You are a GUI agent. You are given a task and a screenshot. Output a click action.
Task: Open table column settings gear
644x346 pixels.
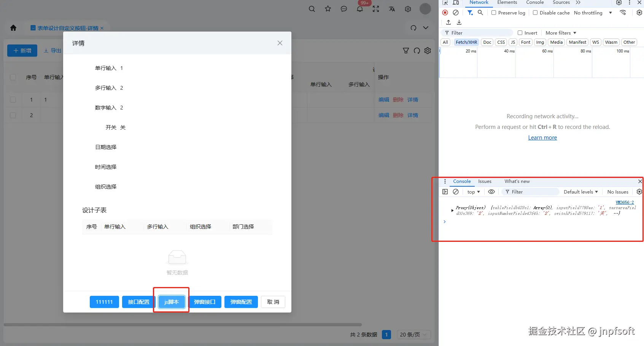tap(428, 51)
